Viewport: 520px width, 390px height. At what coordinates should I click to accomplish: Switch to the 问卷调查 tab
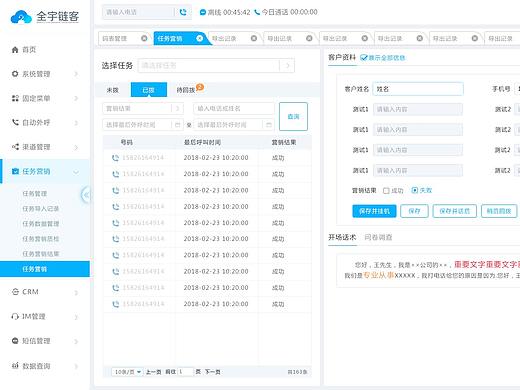(378, 237)
